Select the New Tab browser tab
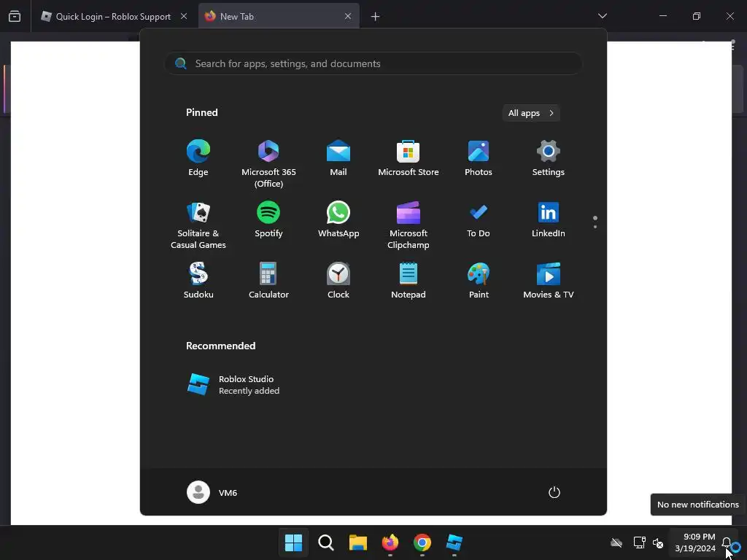 (279, 16)
